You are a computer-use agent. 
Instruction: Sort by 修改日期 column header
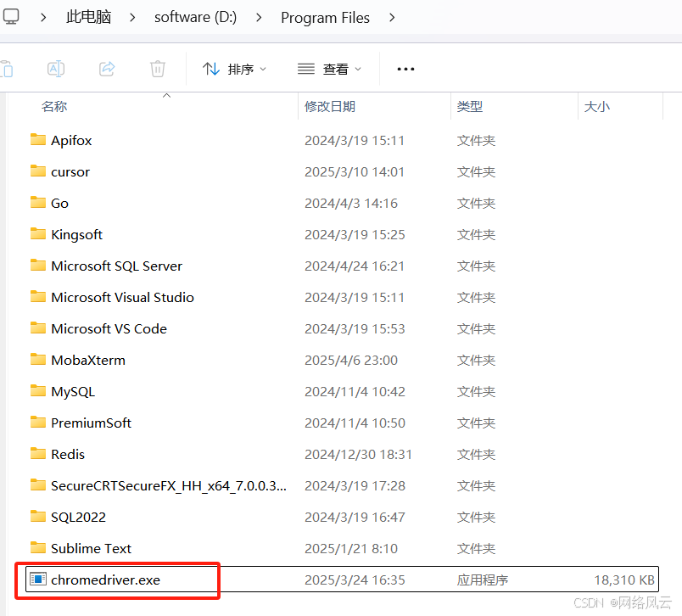tap(330, 107)
